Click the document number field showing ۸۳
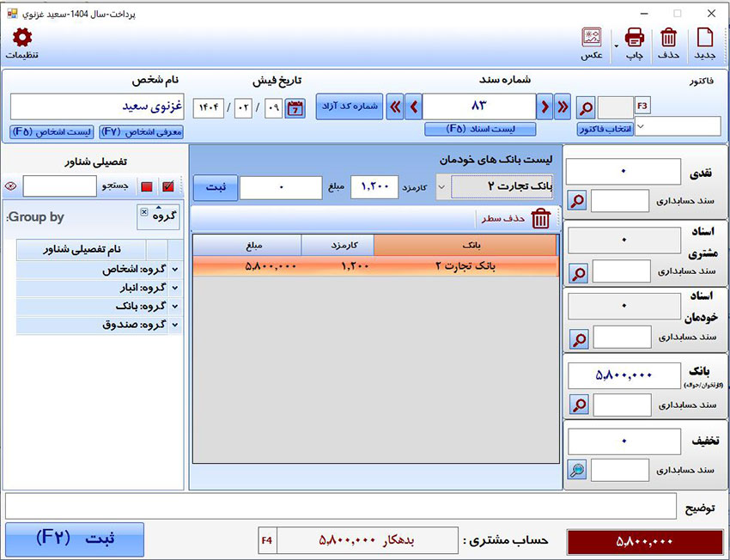 pos(479,107)
